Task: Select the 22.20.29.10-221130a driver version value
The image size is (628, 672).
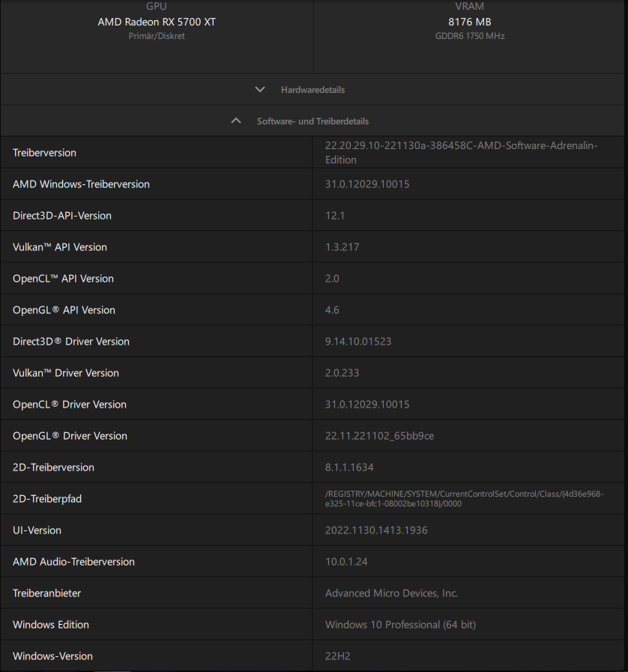Action: click(x=461, y=153)
